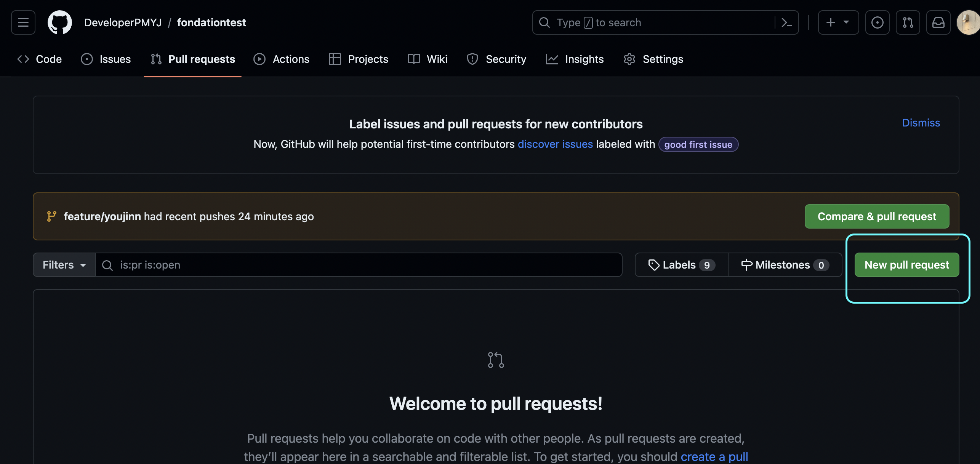Click the GitHub Octocat logo

(x=59, y=22)
